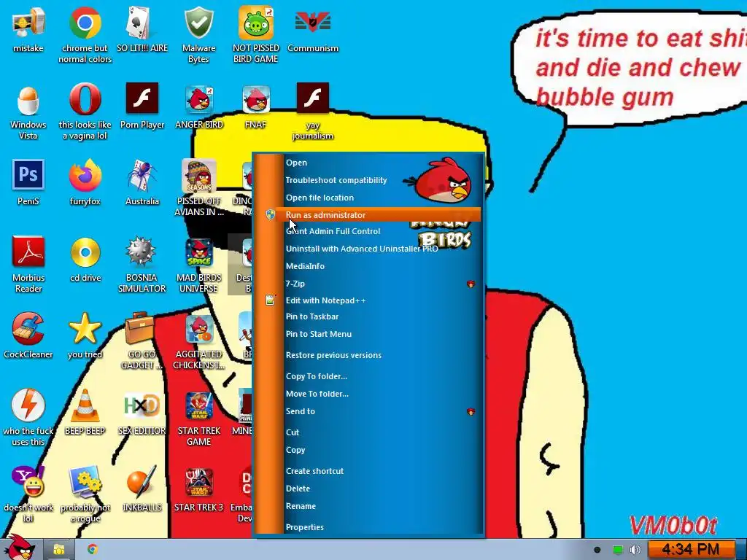Open the 'doesn't work lol' Yahoo icon
Image resolution: width=747 pixels, height=560 pixels.
coord(28,481)
